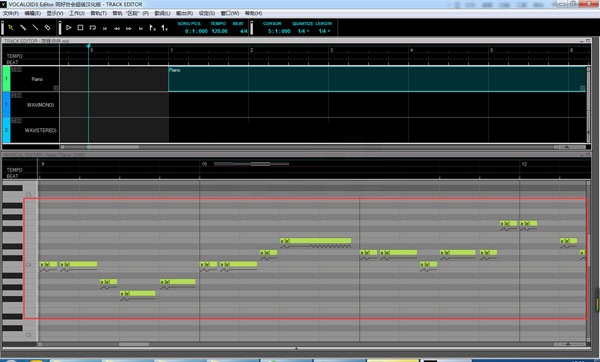
Task: Click the cursor/quantize toolbar grip handle
Action: coord(251,28)
